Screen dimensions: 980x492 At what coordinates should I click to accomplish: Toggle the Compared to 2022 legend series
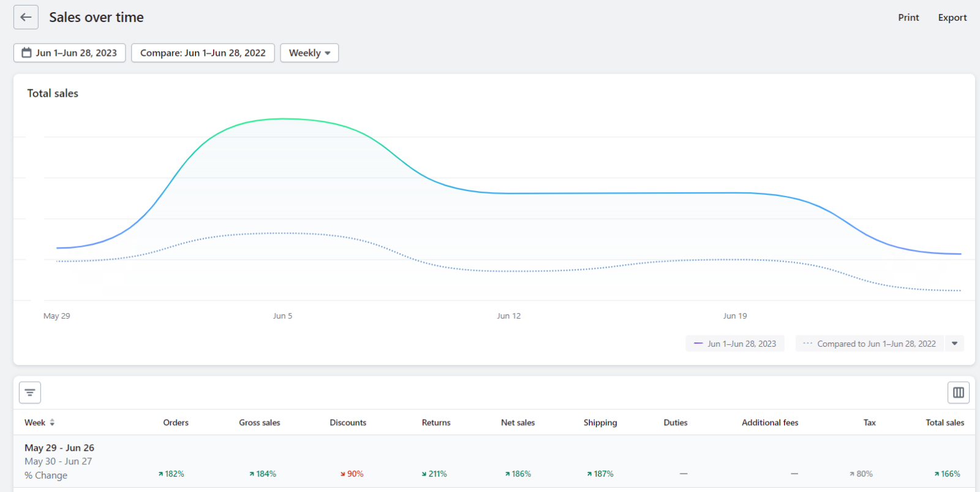click(870, 344)
